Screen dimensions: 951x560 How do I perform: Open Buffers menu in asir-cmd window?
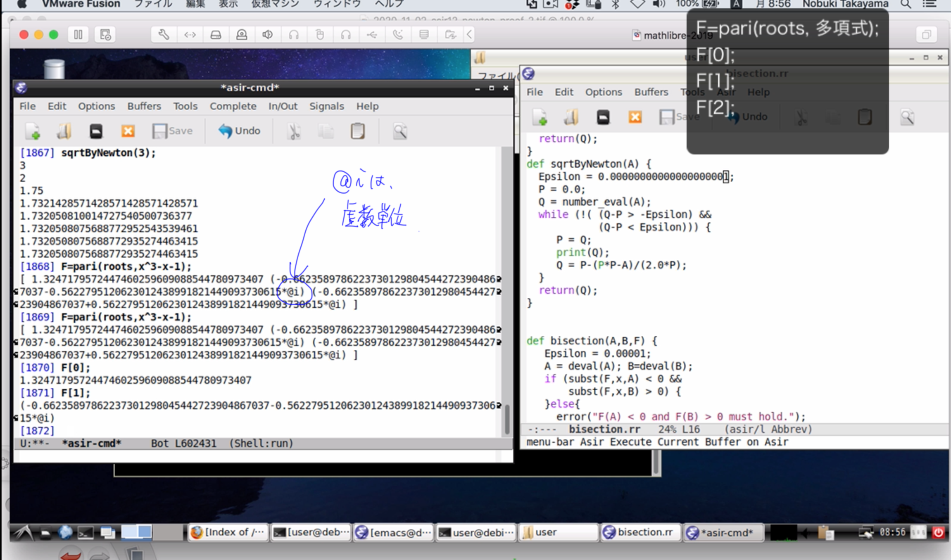(144, 106)
